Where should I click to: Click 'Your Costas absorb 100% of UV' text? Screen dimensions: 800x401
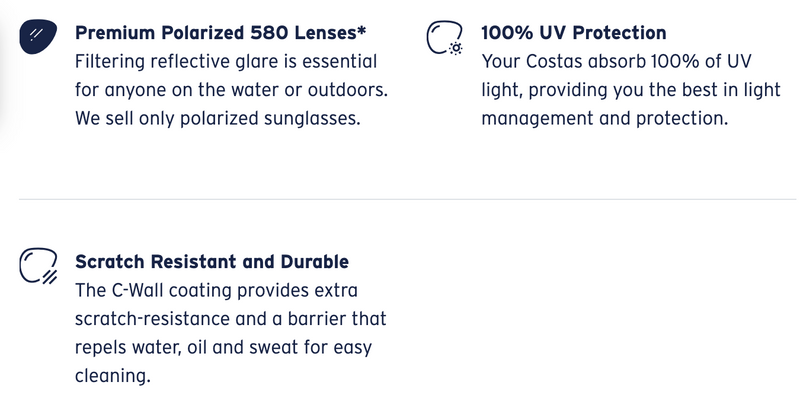[616, 62]
